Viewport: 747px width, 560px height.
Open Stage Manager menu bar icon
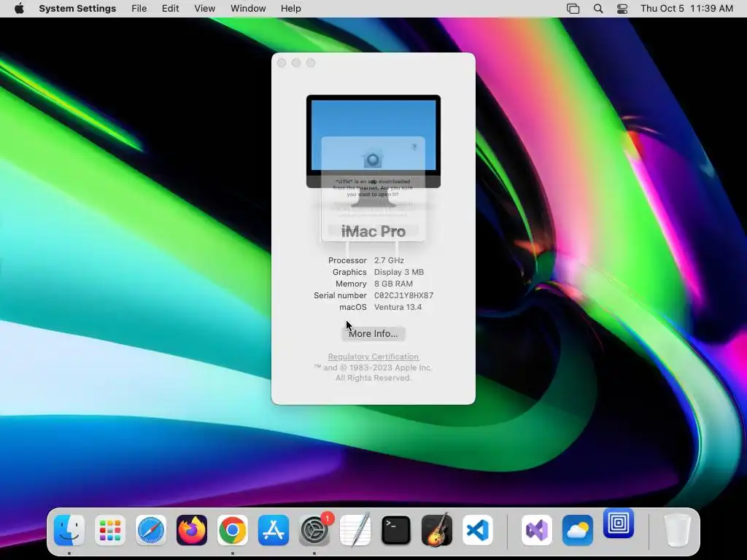(573, 9)
